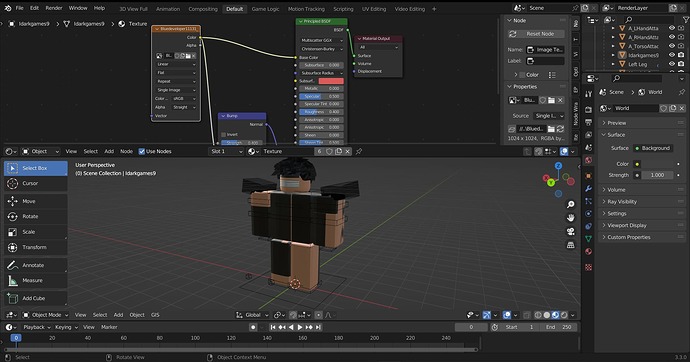Choose the Rotate tool
Screen dimensions: 690x362
36,216
